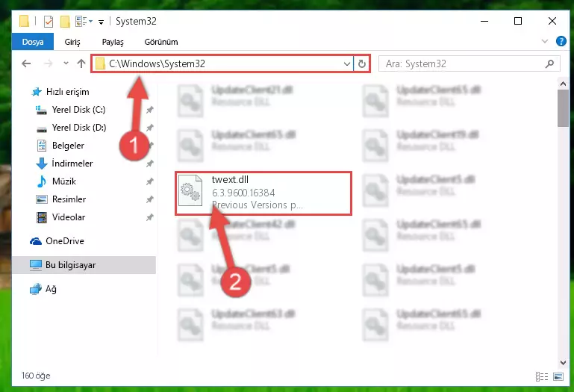Click pin icon beside Yerel Disk (D:)
This screenshot has width=574, height=392.
pyautogui.click(x=150, y=128)
